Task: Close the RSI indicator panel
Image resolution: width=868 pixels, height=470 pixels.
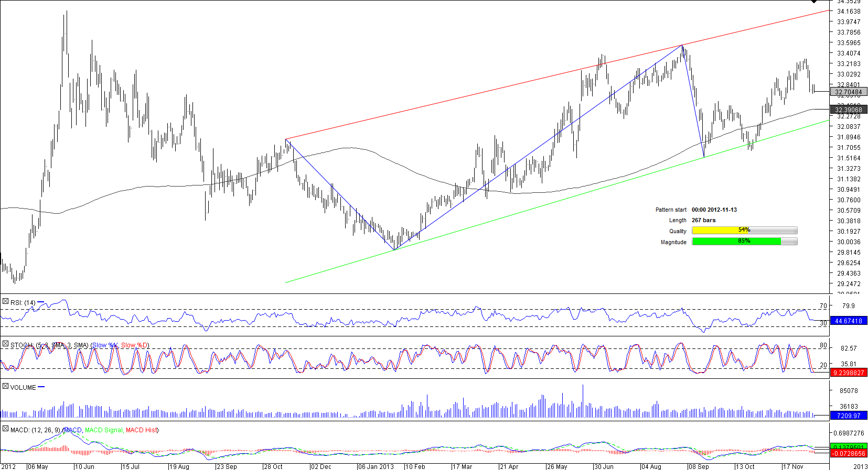Action: [x=5, y=302]
